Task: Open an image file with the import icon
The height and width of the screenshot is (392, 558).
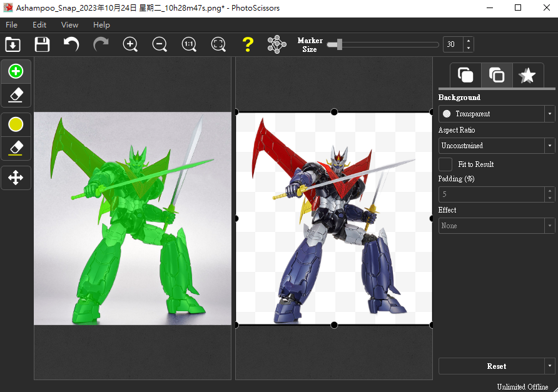Action: [13, 45]
